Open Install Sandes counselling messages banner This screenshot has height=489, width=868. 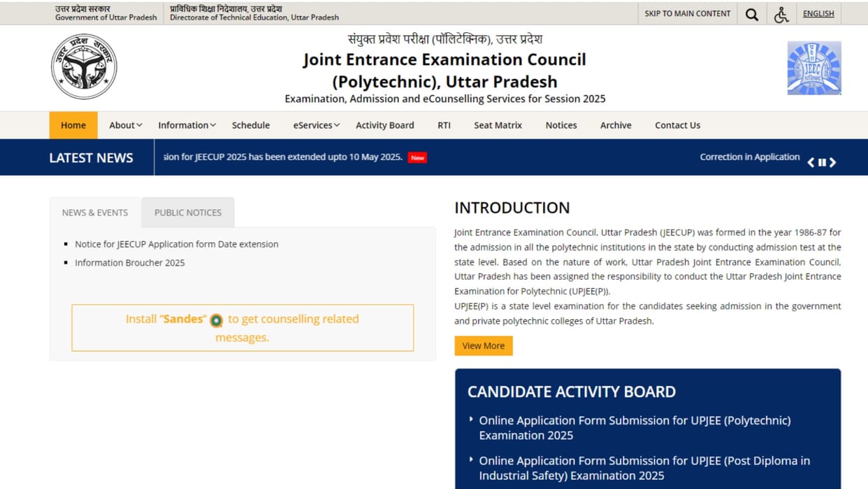pos(243,327)
